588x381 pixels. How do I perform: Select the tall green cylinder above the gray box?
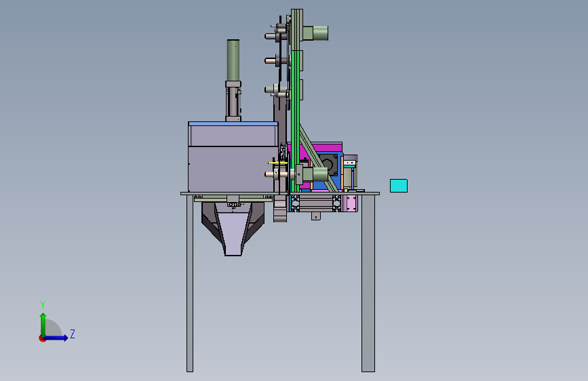pos(233,60)
